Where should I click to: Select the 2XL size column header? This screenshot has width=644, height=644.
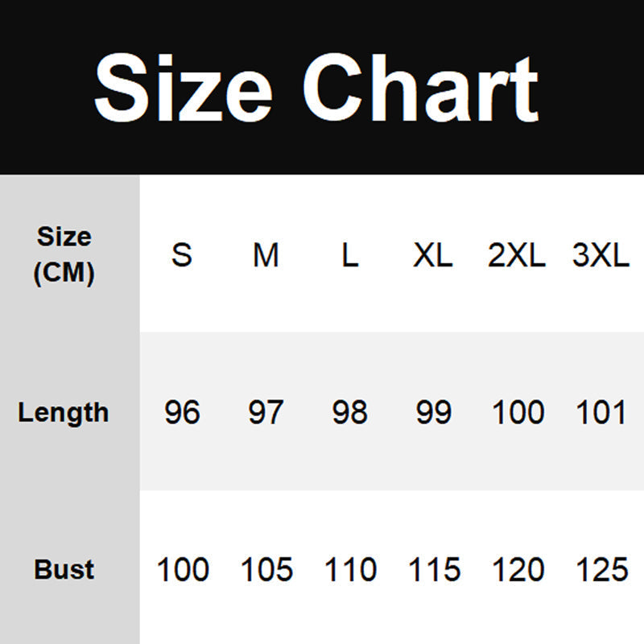[517, 255]
